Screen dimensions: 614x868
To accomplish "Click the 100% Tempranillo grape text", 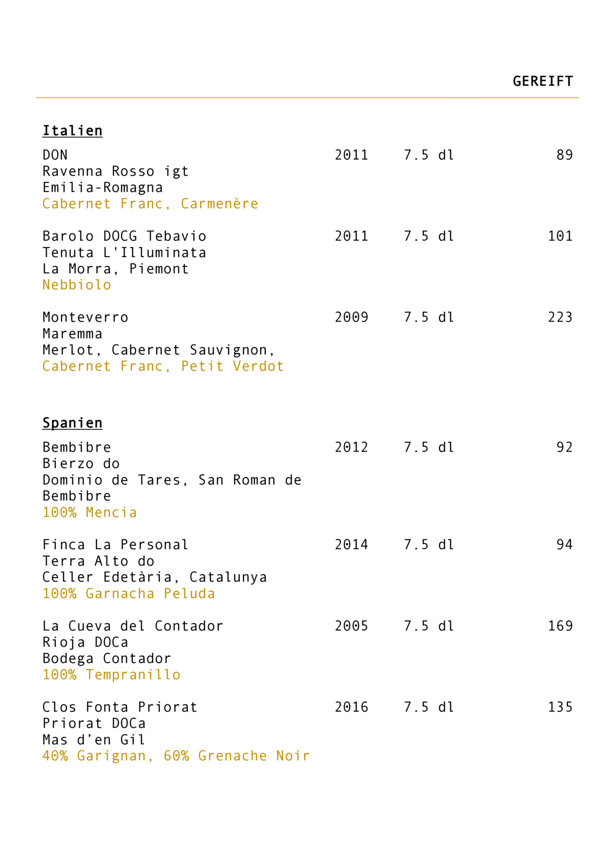I will tap(111, 675).
